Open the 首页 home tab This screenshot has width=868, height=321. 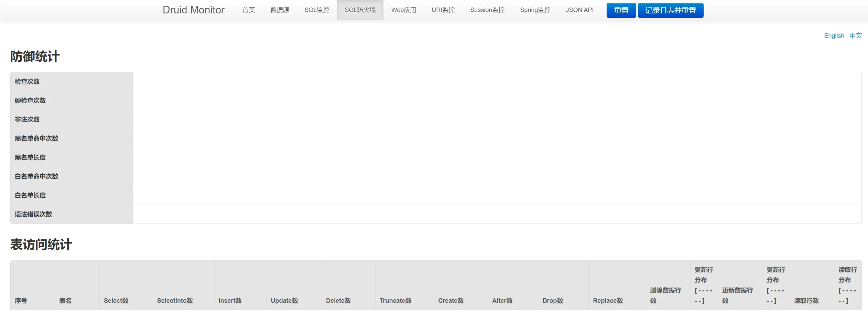click(249, 10)
